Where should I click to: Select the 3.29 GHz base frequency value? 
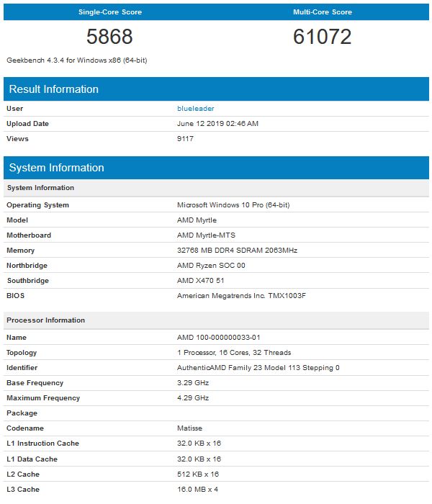pyautogui.click(x=193, y=383)
